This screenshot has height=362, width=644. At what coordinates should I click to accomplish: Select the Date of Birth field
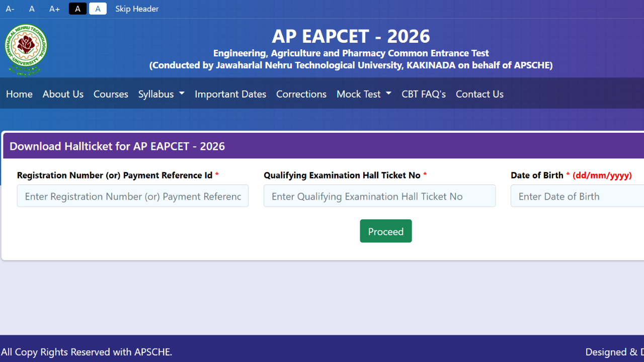(577, 196)
